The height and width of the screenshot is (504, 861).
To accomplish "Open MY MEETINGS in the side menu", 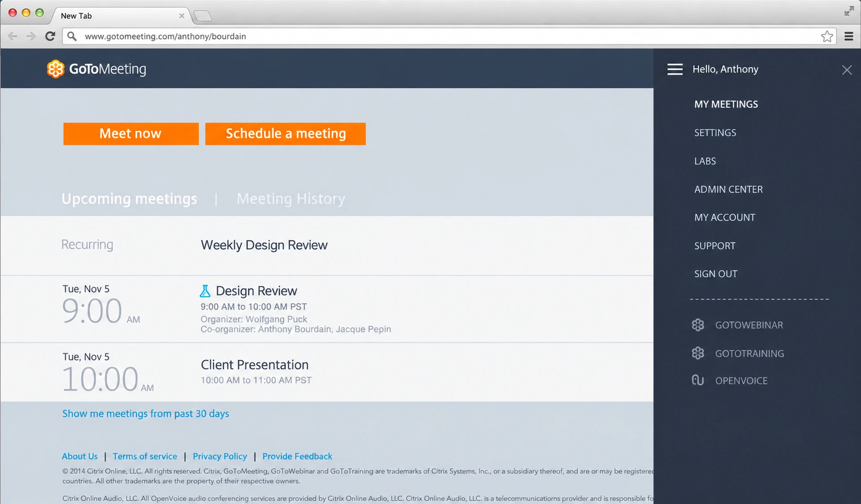I will coord(726,104).
